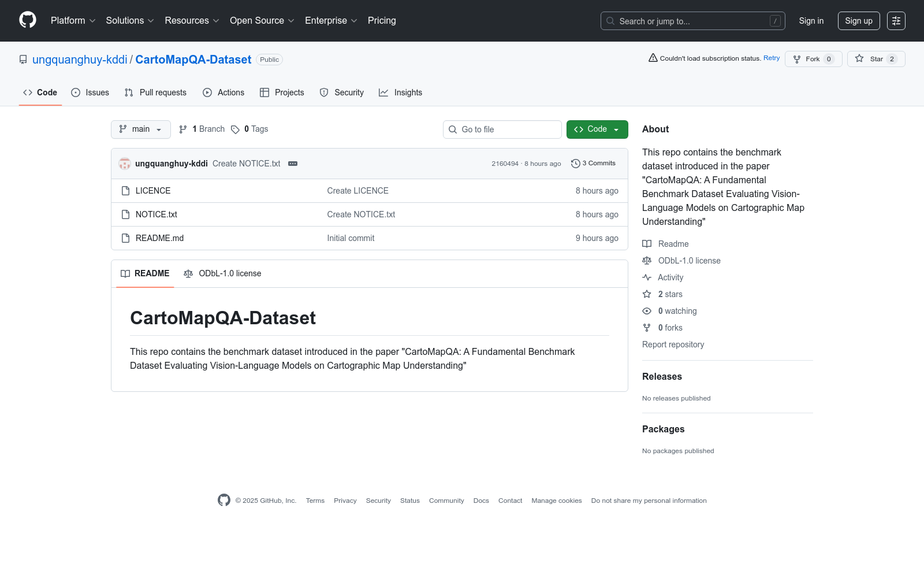The width and height of the screenshot is (924, 578).
Task: Open the Pull requests tab
Action: tap(155, 92)
